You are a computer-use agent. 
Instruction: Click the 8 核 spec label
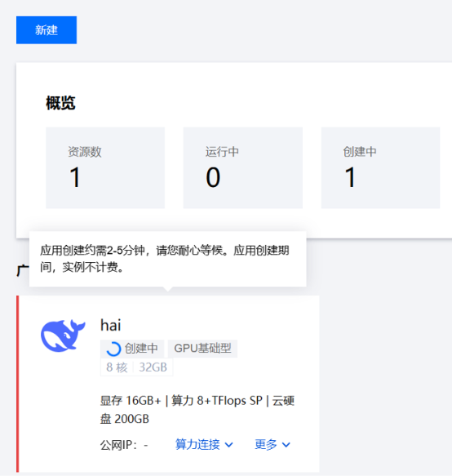click(x=117, y=367)
